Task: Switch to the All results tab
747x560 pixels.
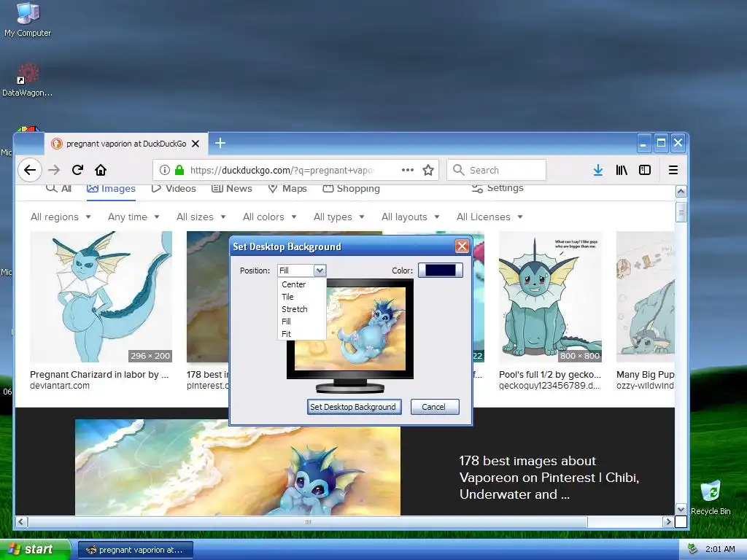Action: pyautogui.click(x=58, y=189)
